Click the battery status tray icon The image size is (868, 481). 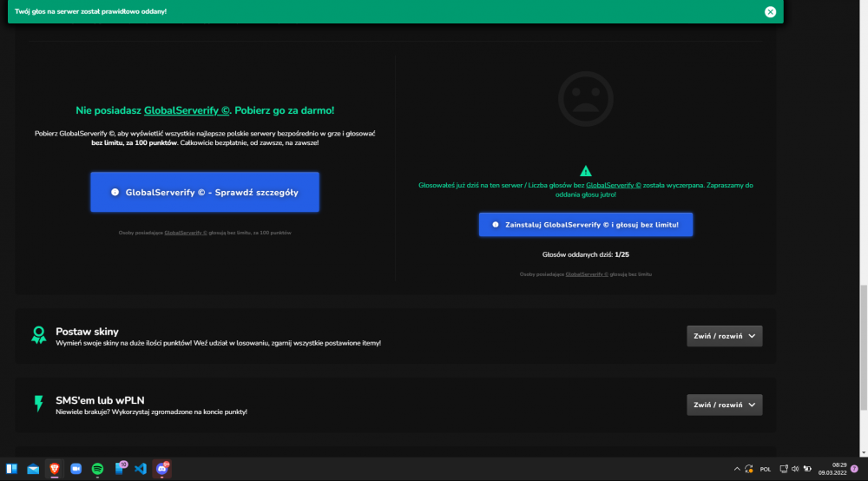[807, 469]
